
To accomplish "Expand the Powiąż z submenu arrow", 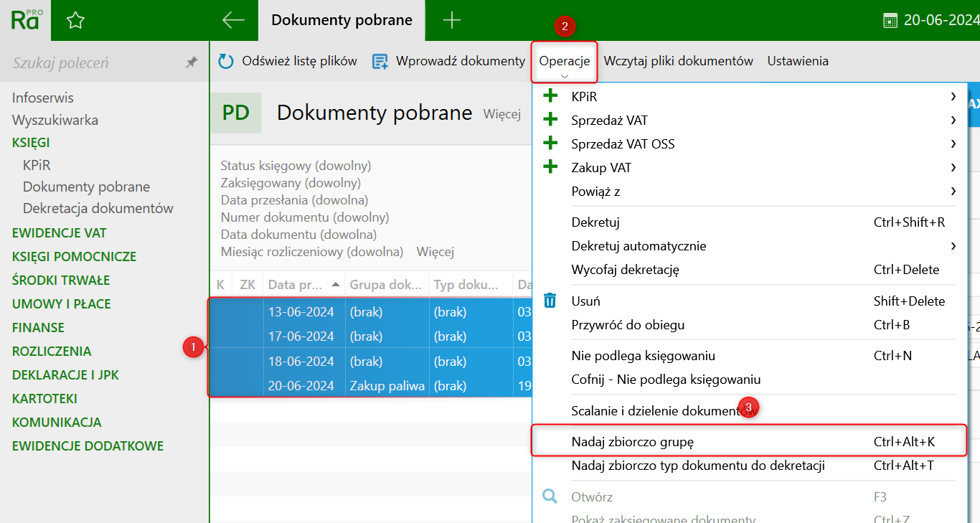I will (953, 191).
